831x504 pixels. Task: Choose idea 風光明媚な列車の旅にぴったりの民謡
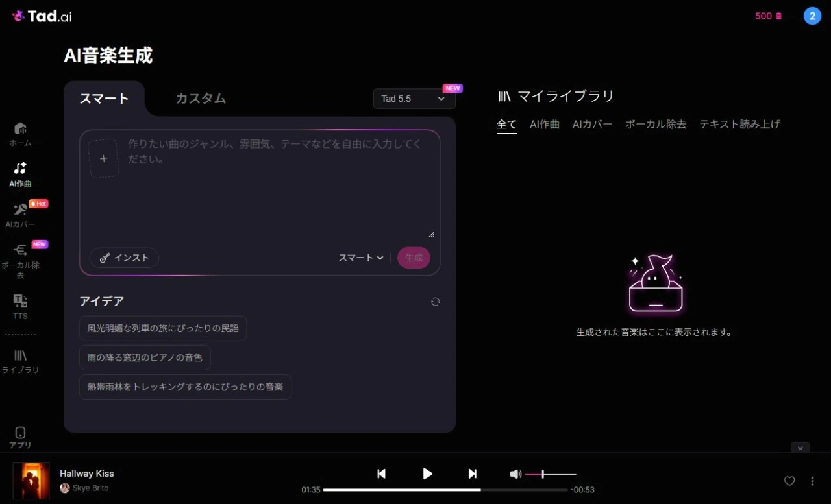(163, 328)
